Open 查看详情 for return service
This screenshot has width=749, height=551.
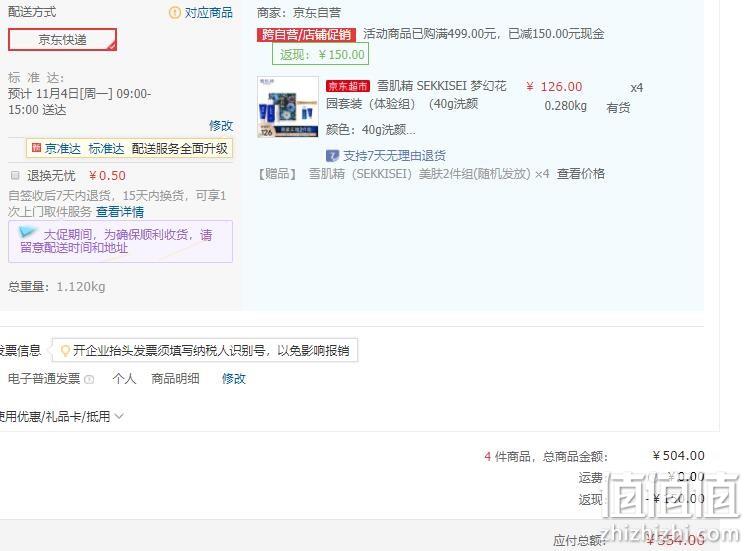120,212
